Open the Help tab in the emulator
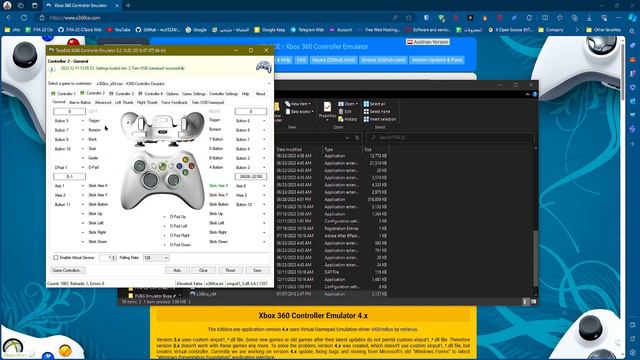640x360 pixels. [x=245, y=94]
